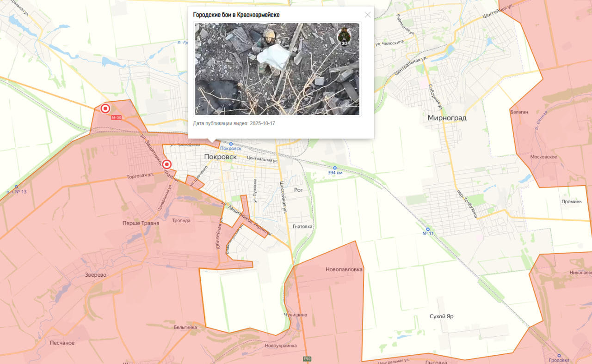Click the Бельгийка label
The height and width of the screenshot is (364, 592).
(x=185, y=327)
